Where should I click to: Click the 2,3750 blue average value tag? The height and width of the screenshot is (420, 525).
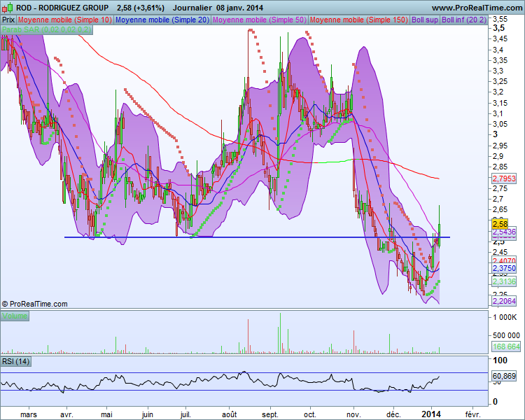504,268
